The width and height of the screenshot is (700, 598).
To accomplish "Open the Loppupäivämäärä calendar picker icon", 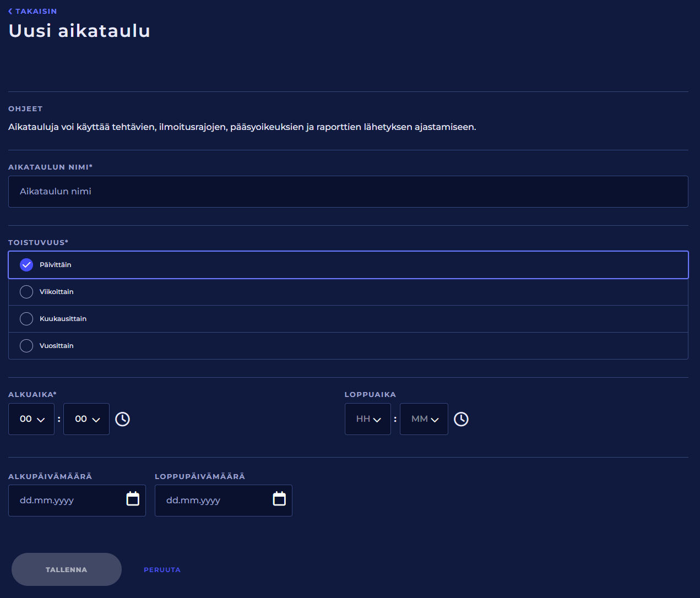I will tap(279, 499).
